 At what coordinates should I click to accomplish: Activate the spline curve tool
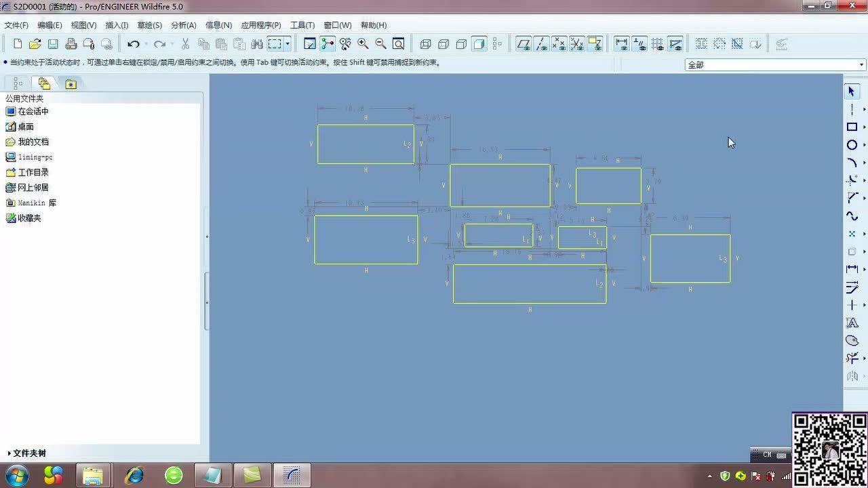tap(852, 216)
